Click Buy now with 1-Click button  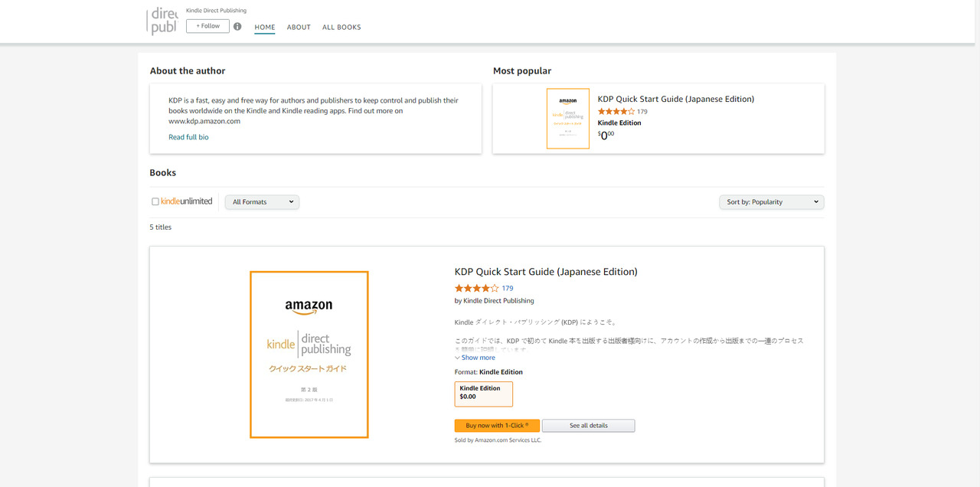[497, 426]
